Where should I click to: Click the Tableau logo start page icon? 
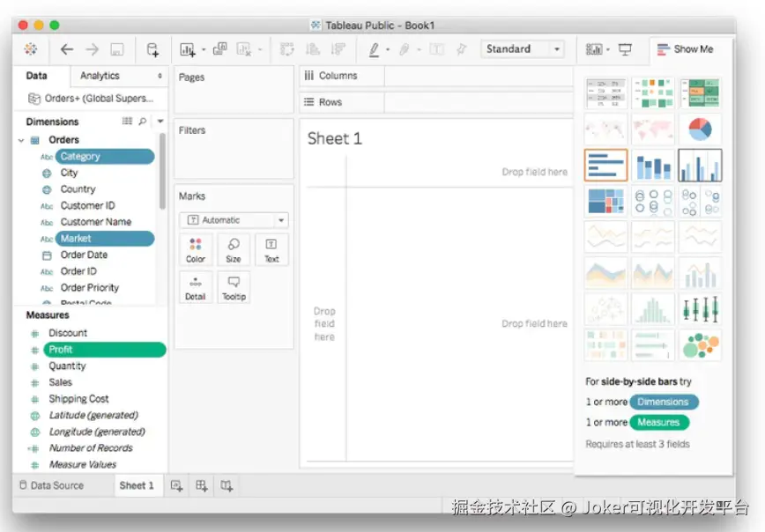click(x=31, y=49)
